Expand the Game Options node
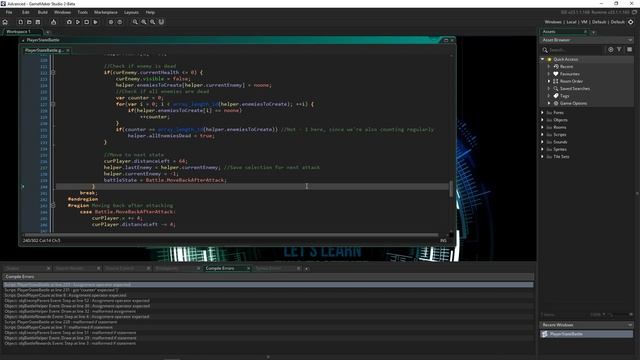Viewport: 640px width, 360px height. 549,103
